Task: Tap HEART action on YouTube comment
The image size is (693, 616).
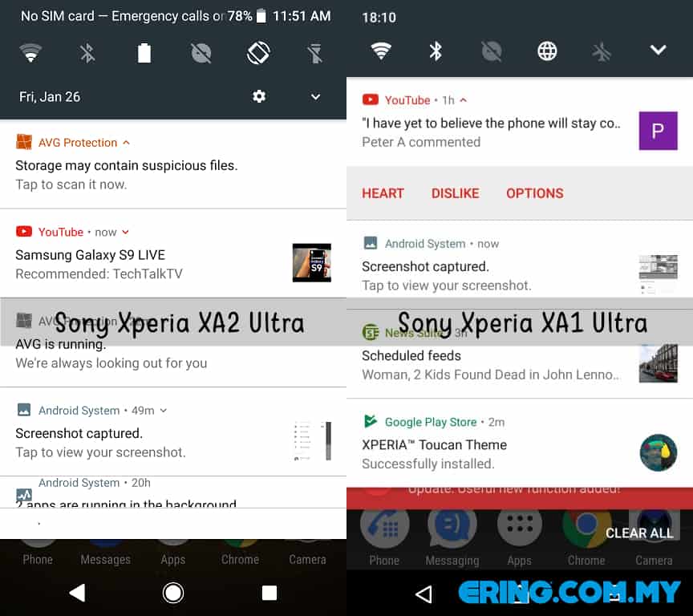Action: (x=383, y=193)
